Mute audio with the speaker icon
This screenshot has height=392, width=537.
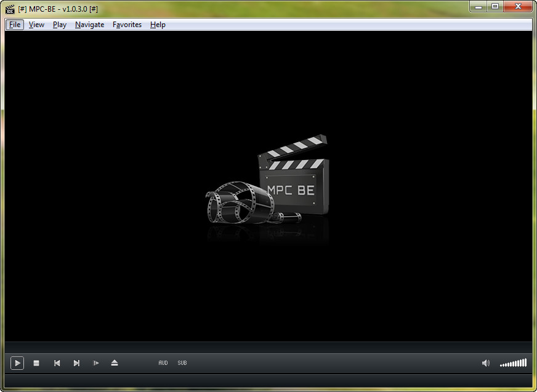486,363
